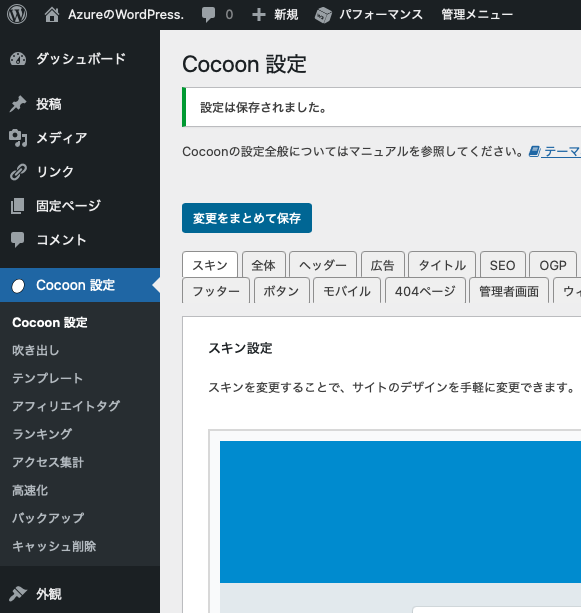Click 設定は保存されました。 notice text
This screenshot has height=613, width=581.
[x=263, y=107]
